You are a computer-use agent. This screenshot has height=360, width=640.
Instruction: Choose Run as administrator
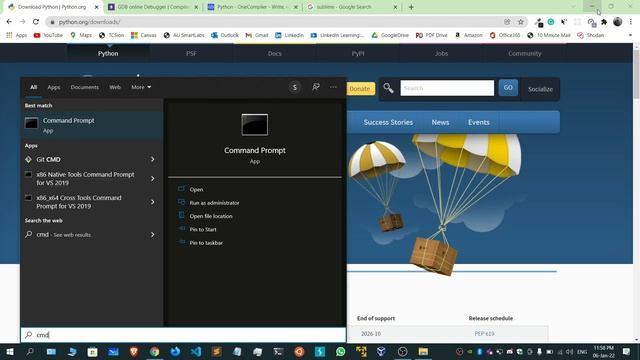[214, 203]
